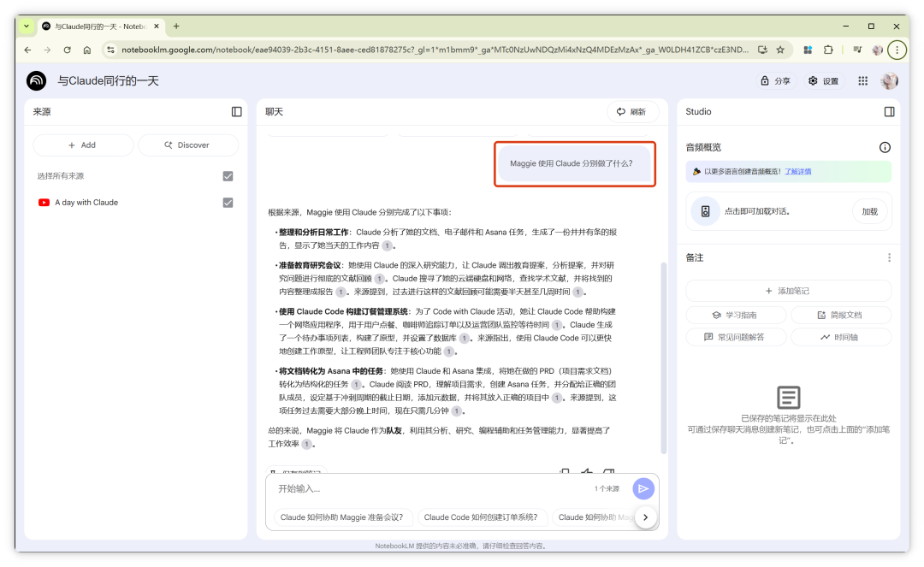Click 刷新 refresh chat button
924x567 pixels.
point(632,112)
